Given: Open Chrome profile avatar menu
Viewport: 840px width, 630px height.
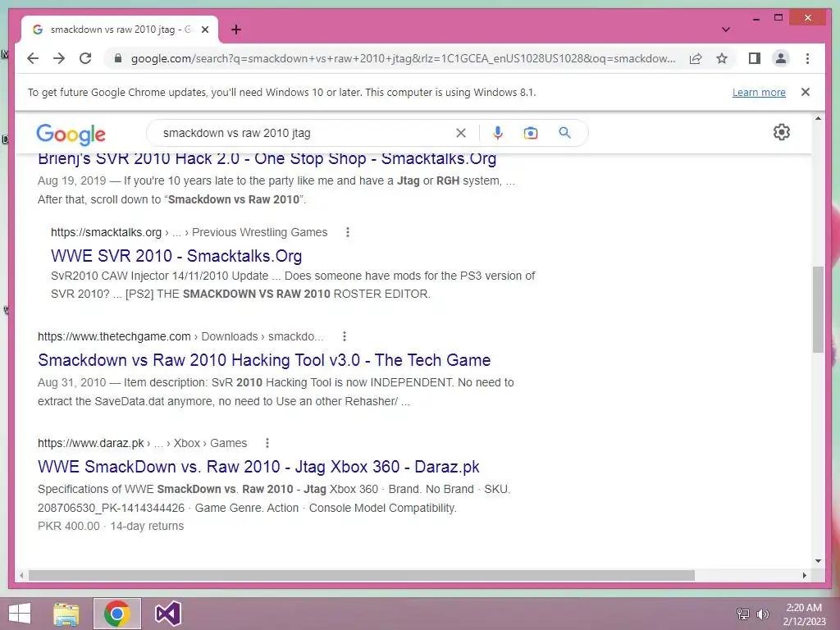Looking at the screenshot, I should 781,58.
